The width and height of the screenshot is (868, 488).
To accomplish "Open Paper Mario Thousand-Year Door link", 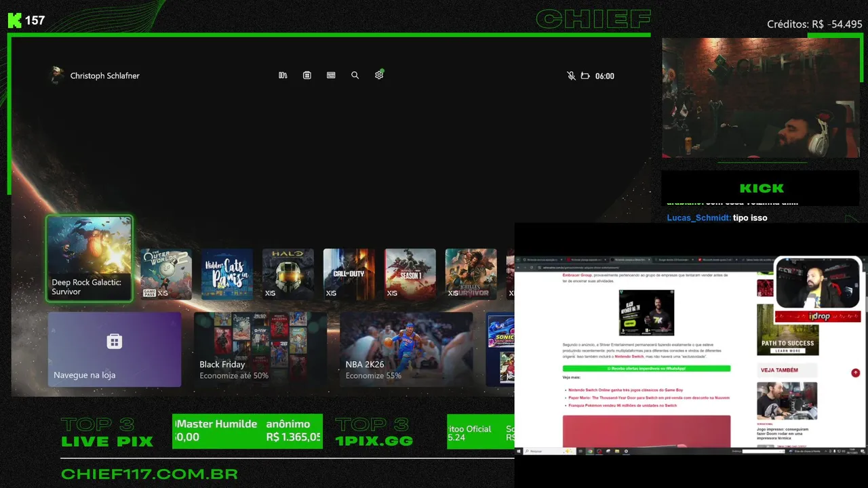I will click(649, 398).
